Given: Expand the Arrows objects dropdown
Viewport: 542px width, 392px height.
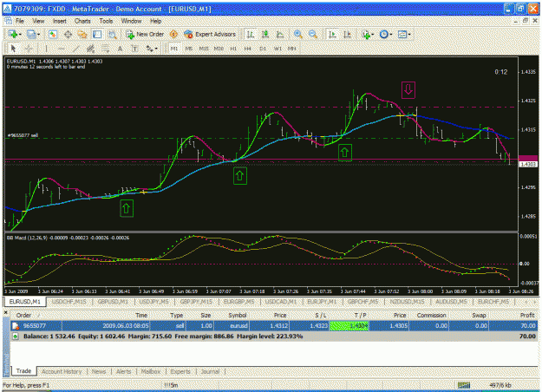Looking at the screenshot, I should (156, 49).
